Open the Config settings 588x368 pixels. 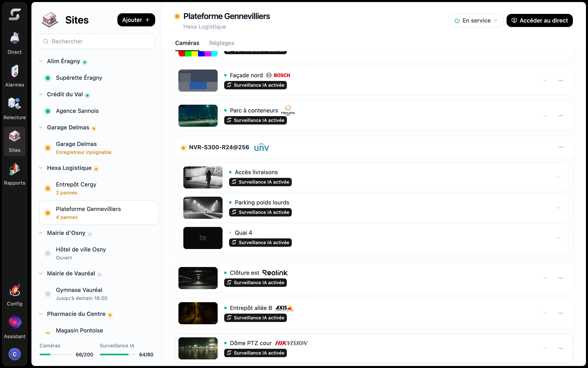[14, 295]
